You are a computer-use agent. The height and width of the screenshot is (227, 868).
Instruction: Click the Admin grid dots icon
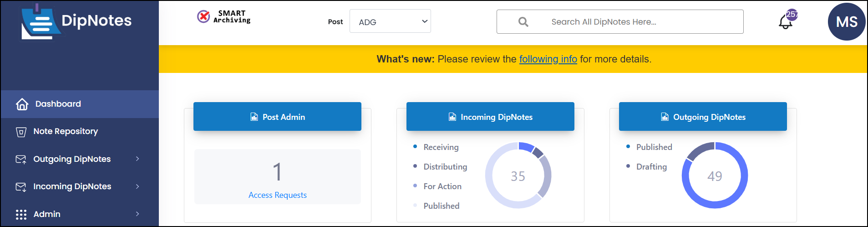tap(21, 215)
